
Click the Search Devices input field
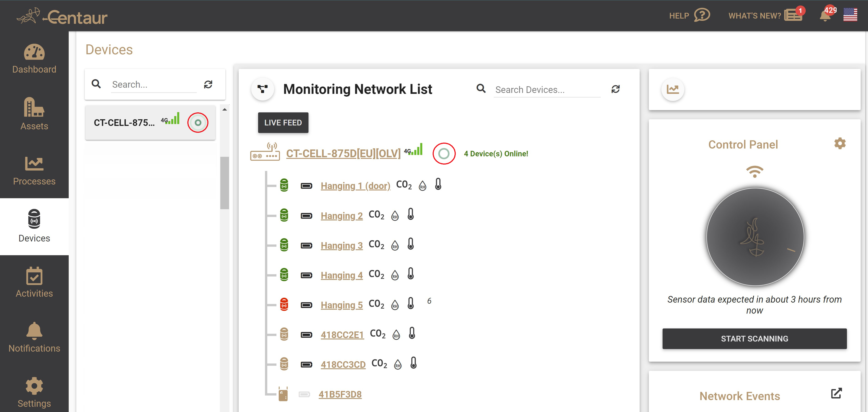point(546,89)
